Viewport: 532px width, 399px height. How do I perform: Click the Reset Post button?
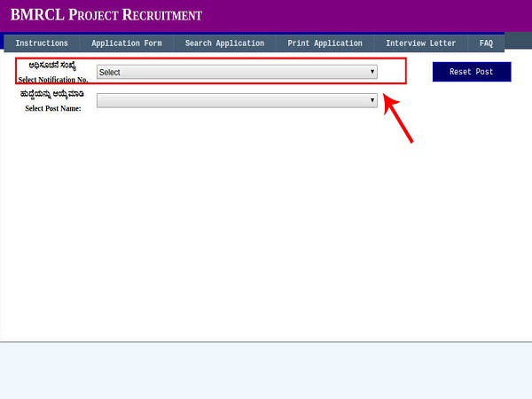point(472,72)
